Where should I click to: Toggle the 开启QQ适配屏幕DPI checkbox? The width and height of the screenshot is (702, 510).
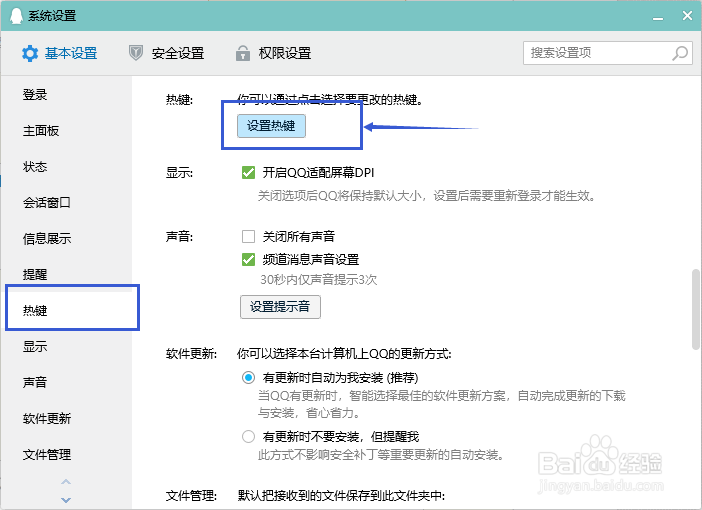248,172
